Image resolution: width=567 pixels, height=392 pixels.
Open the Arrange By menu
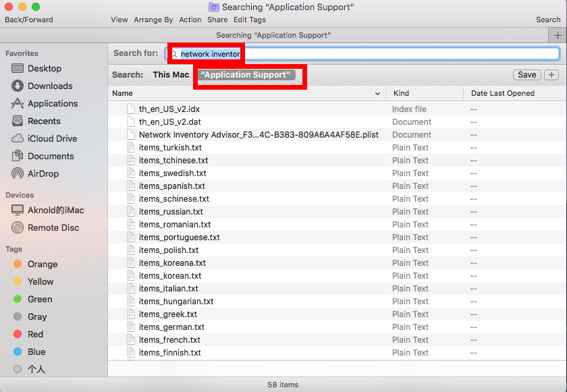(153, 20)
